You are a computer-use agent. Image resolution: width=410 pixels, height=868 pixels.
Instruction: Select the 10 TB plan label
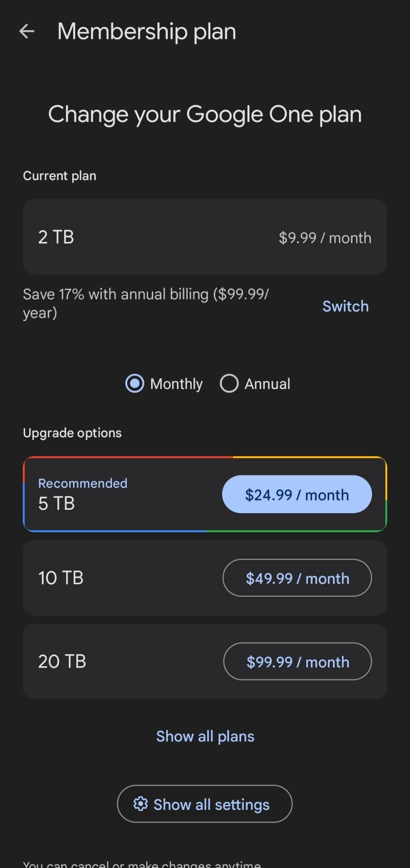(61, 578)
